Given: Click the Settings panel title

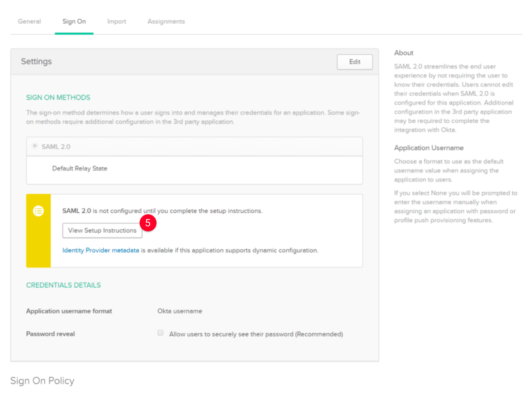Looking at the screenshot, I should [x=36, y=61].
